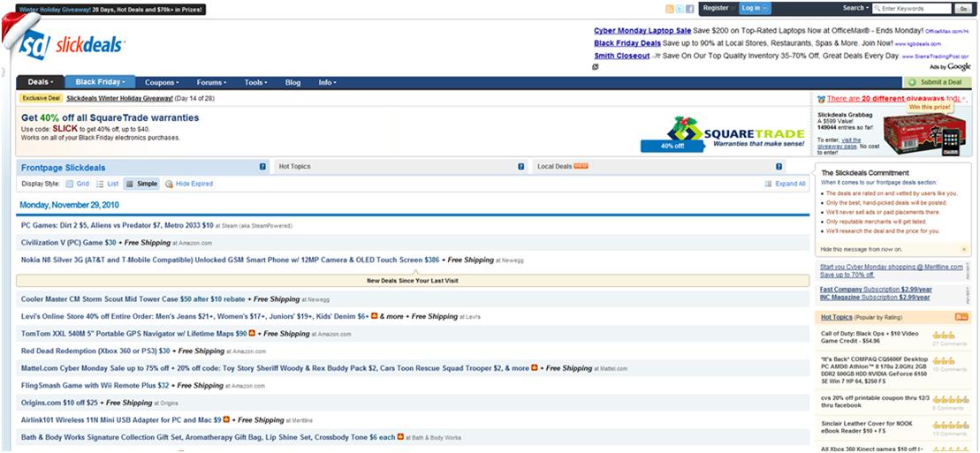Viewport: 980px width, 453px height.
Task: Open Cyber Monday Laptop Sale ad link
Action: click(642, 31)
